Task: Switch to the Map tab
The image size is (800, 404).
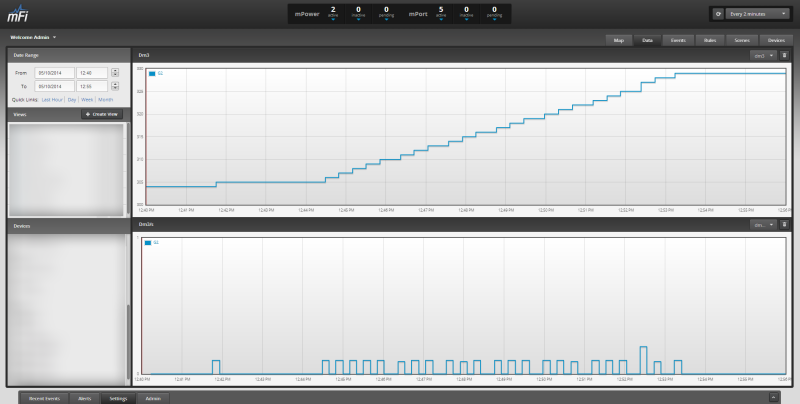Action: pyautogui.click(x=618, y=40)
